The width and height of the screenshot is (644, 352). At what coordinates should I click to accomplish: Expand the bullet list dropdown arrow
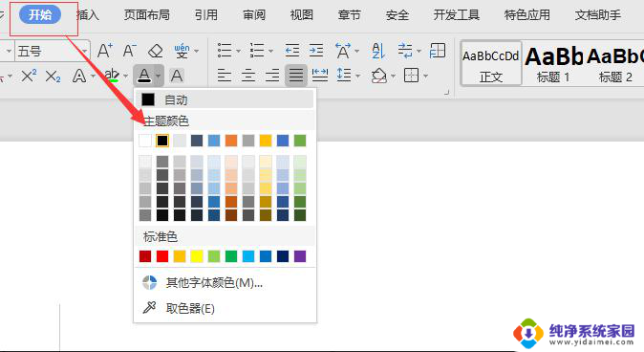(238, 52)
